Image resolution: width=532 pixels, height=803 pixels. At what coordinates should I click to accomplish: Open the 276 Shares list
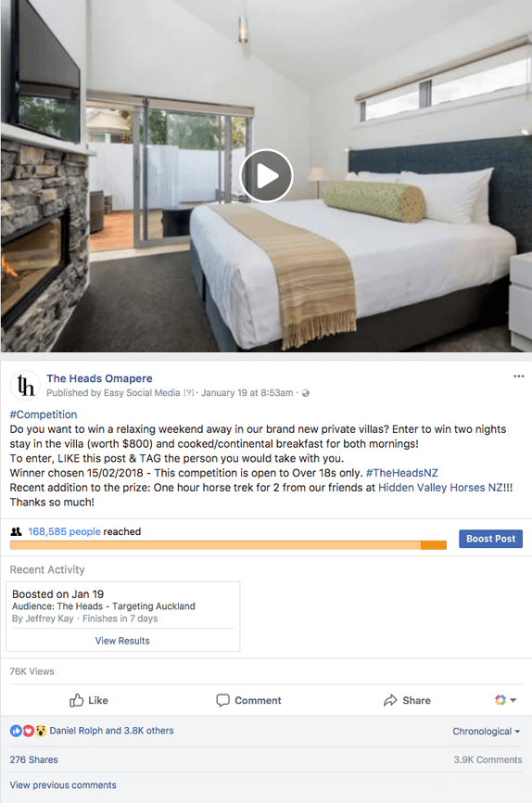[33, 760]
